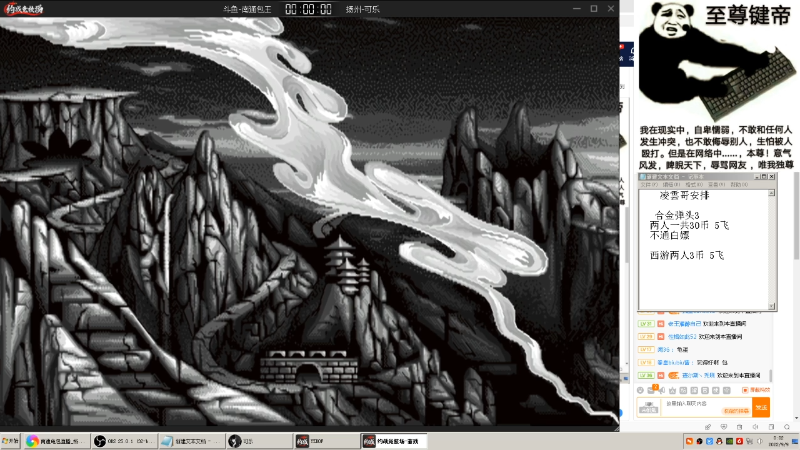800x450 pixels.
Task: Click the Notepad scroll-down arrow
Action: (x=771, y=306)
